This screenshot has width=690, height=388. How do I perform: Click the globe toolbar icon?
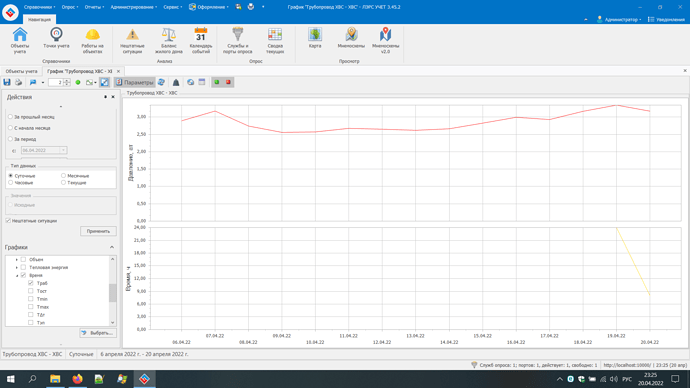(x=191, y=82)
